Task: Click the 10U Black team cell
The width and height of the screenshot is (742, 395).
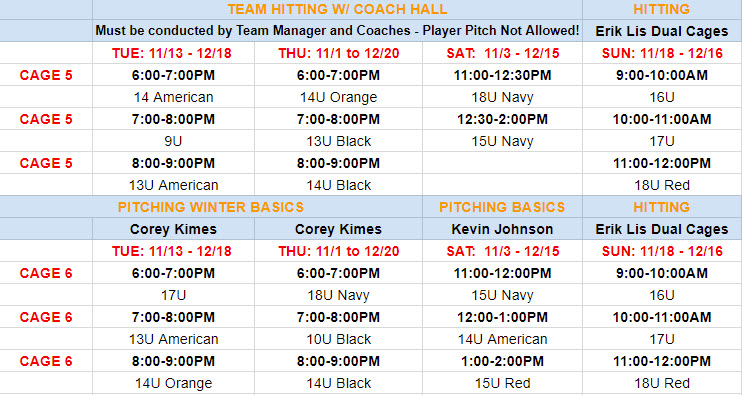Action: pyautogui.click(x=338, y=339)
